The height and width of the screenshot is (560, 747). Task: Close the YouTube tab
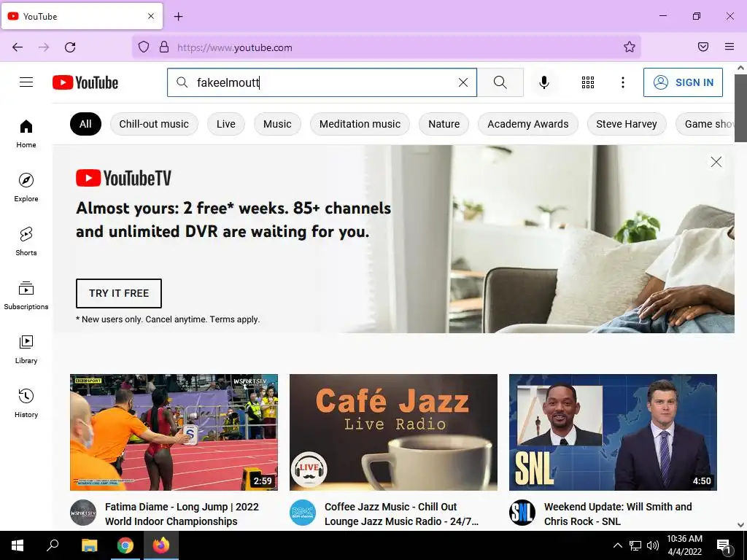tap(151, 16)
